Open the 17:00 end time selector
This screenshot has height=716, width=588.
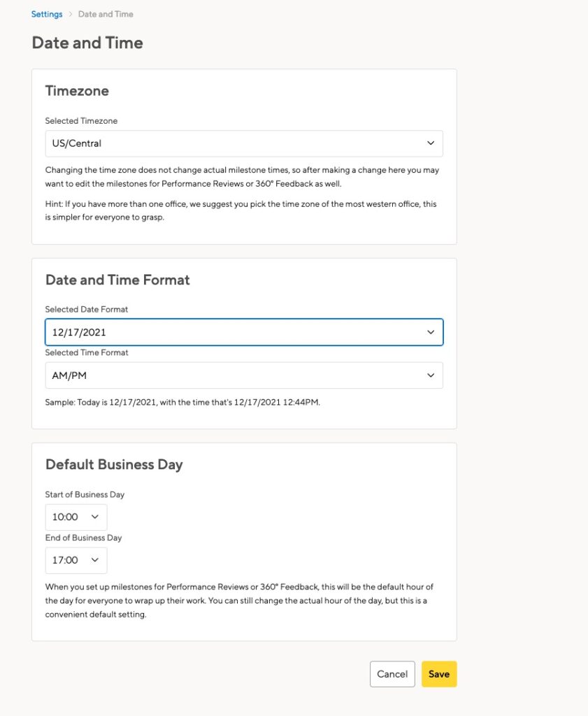click(76, 560)
